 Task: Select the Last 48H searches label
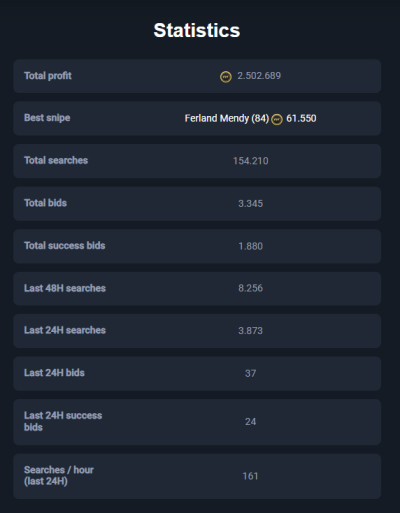click(x=65, y=288)
